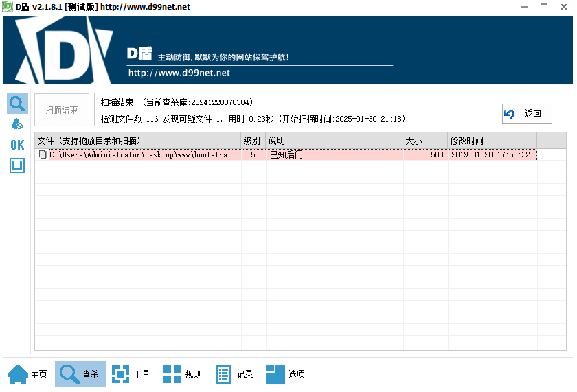577x392 pixels.
Task: Click the file icon beside C:\Users path
Action: tap(43, 154)
